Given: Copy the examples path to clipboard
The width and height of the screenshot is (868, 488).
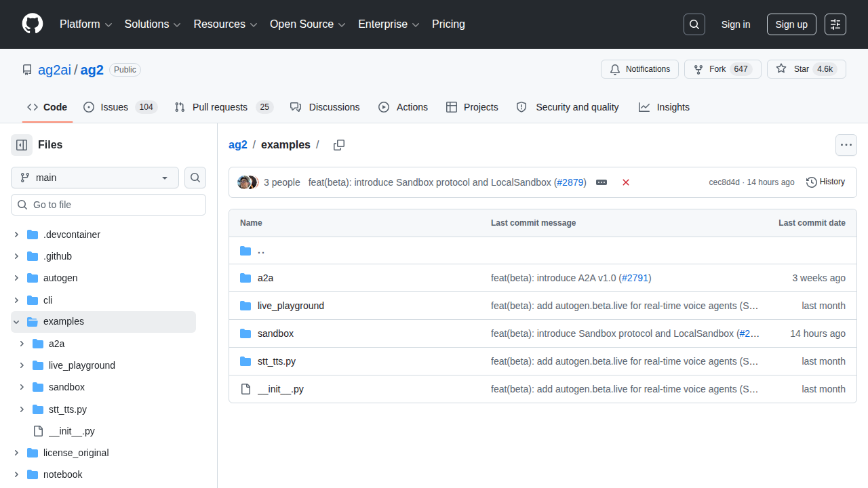Looking at the screenshot, I should 339,145.
